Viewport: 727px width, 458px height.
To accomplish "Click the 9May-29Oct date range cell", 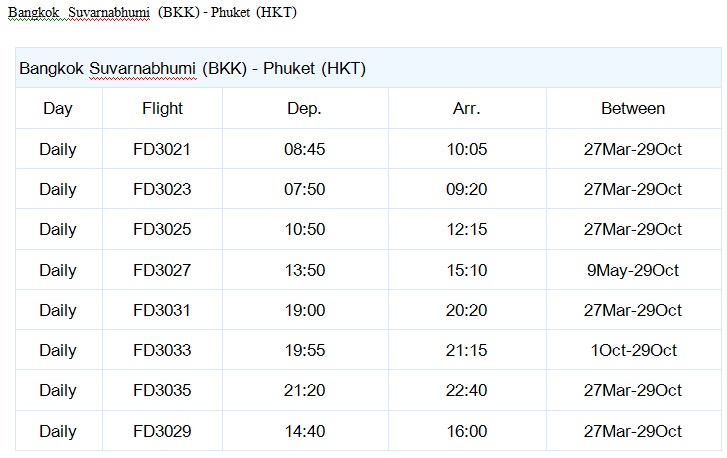I will point(633,270).
